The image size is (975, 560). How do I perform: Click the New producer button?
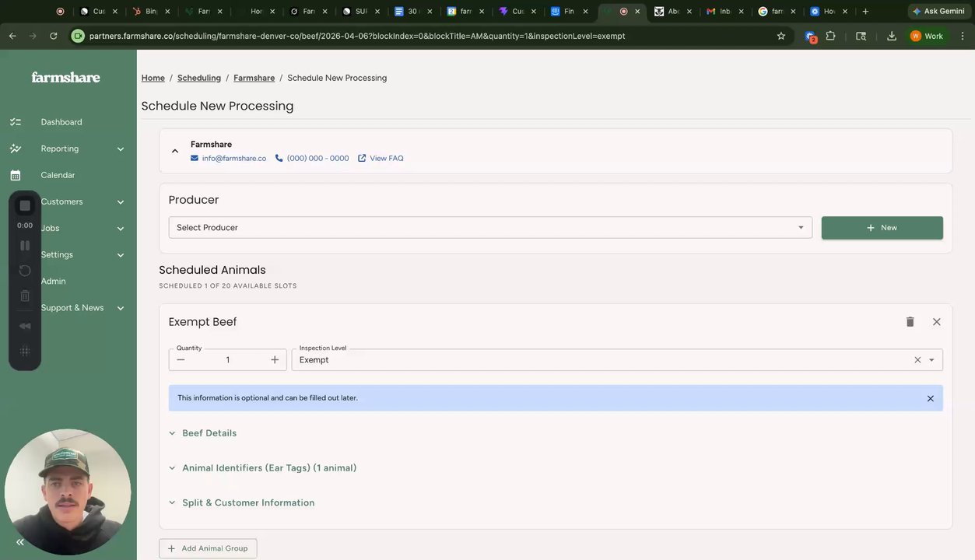pos(882,228)
